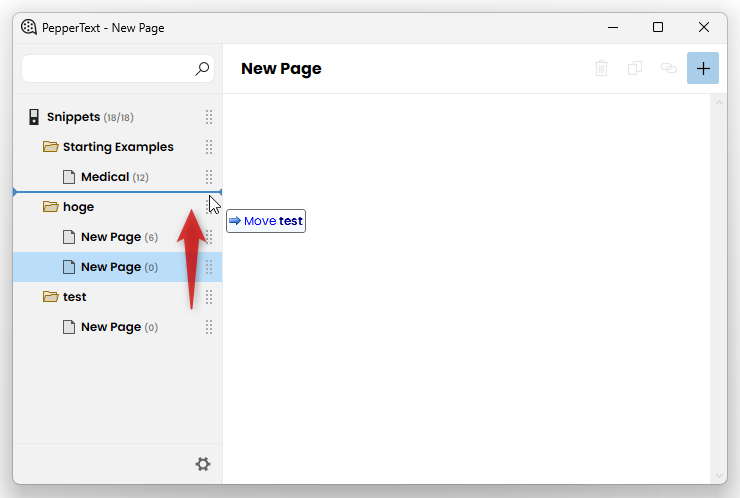Click the Starting Examples folder icon
Image resolution: width=740 pixels, height=498 pixels.
tap(50, 147)
